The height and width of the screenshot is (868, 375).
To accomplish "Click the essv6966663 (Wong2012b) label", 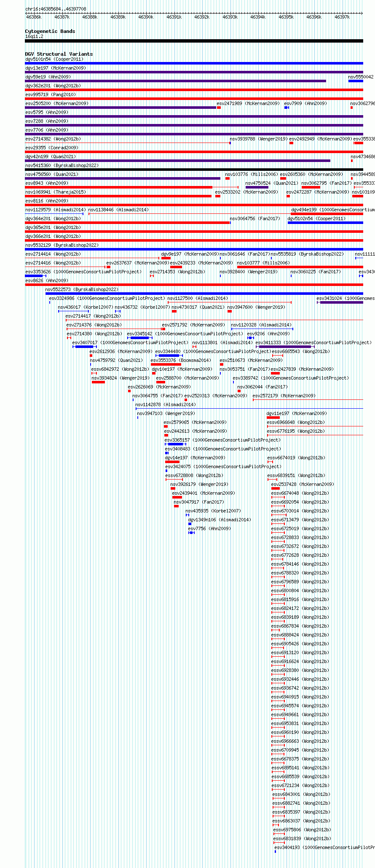I will 300,741.
